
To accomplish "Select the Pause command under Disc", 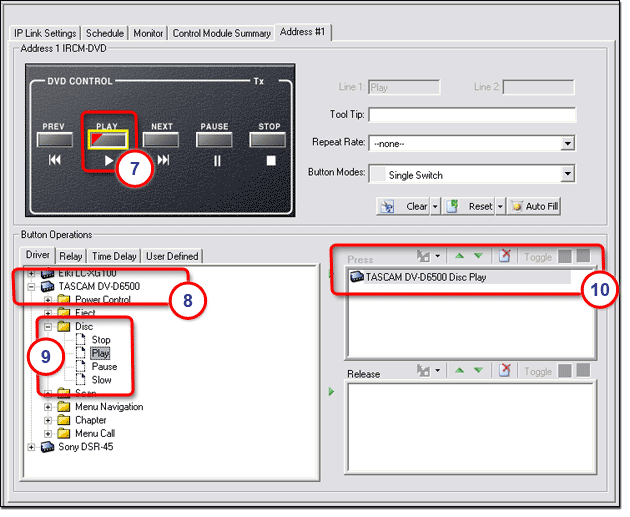I will [104, 367].
